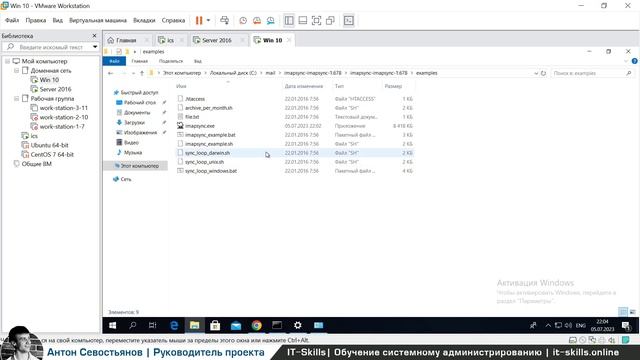Open the snapshot manager icon
Viewport: 640px width, 360px height.
tap(271, 20)
